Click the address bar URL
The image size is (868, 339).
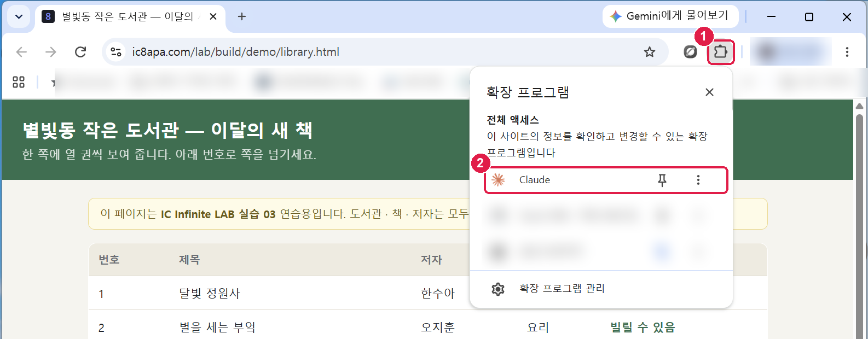[236, 52]
